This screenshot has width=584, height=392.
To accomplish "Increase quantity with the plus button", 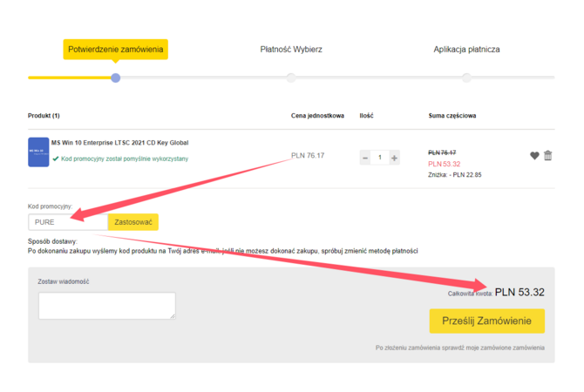I will click(x=394, y=158).
